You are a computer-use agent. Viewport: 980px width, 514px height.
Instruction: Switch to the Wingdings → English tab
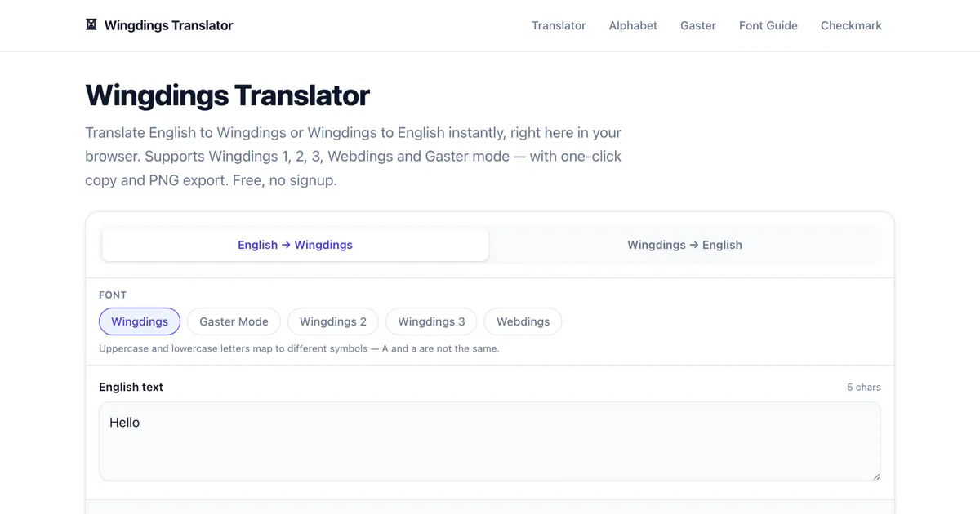click(684, 245)
